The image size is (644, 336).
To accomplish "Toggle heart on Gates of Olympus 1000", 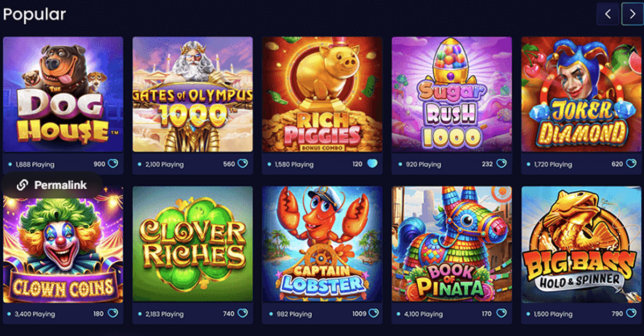I will pos(243,163).
